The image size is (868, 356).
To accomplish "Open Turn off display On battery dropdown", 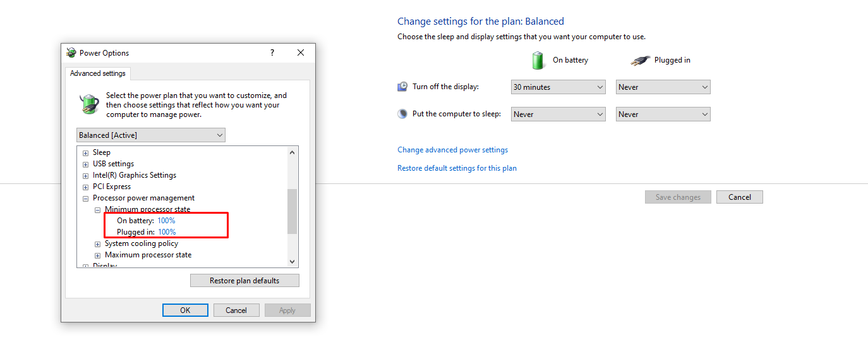I will pos(558,87).
